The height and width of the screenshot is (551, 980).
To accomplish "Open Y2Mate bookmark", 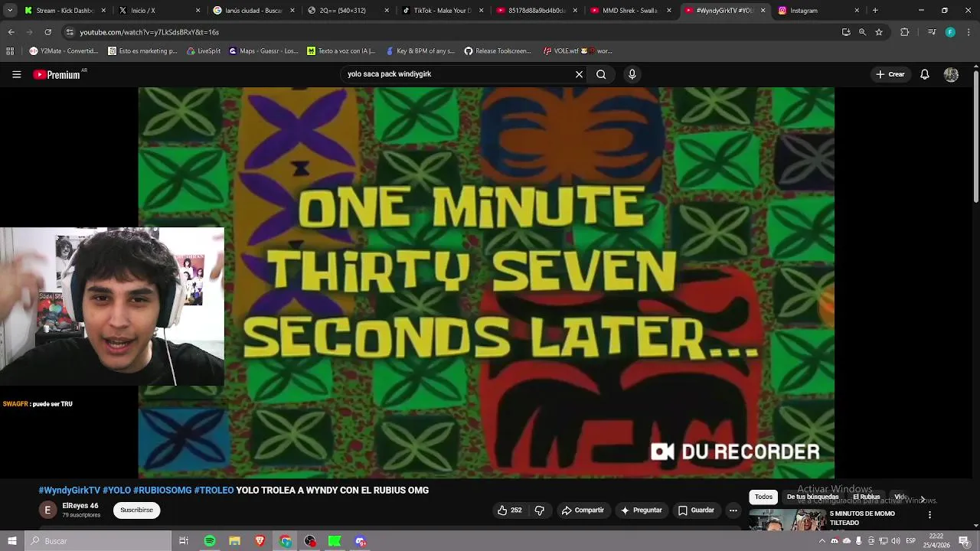I will (x=64, y=51).
